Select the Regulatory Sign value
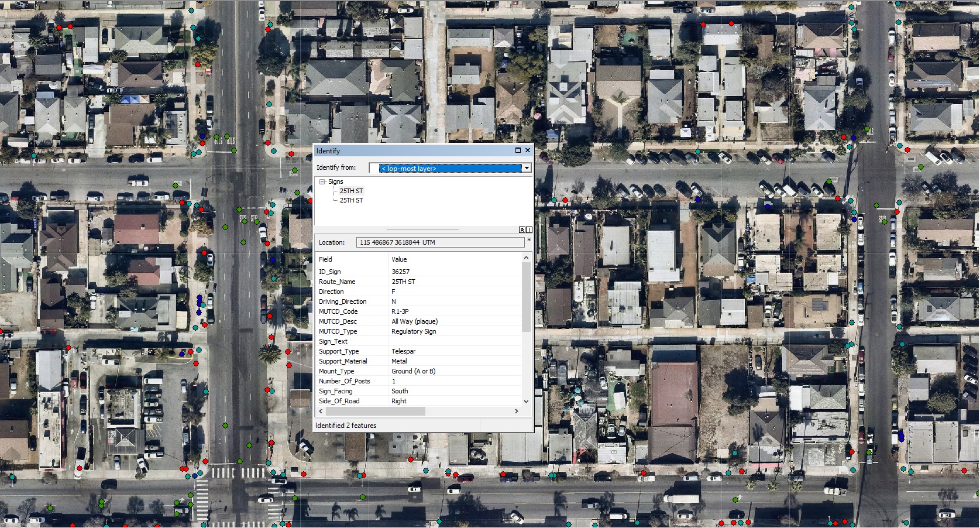The image size is (980, 528). (x=414, y=331)
